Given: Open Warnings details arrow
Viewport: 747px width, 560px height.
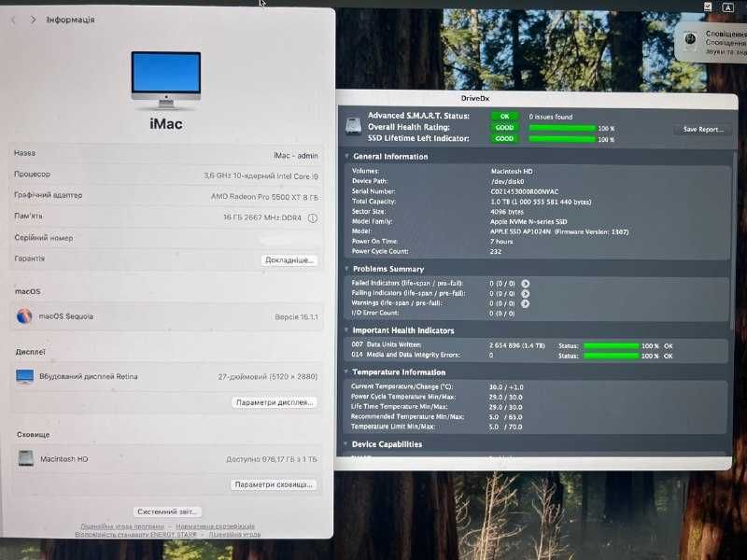Looking at the screenshot, I should click(x=525, y=303).
